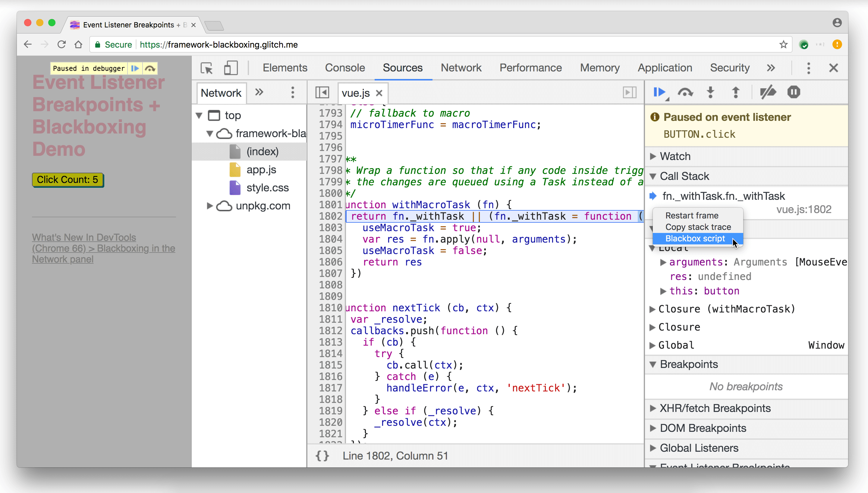Select Blackbox script from context menu
This screenshot has width=868, height=493.
pyautogui.click(x=696, y=238)
